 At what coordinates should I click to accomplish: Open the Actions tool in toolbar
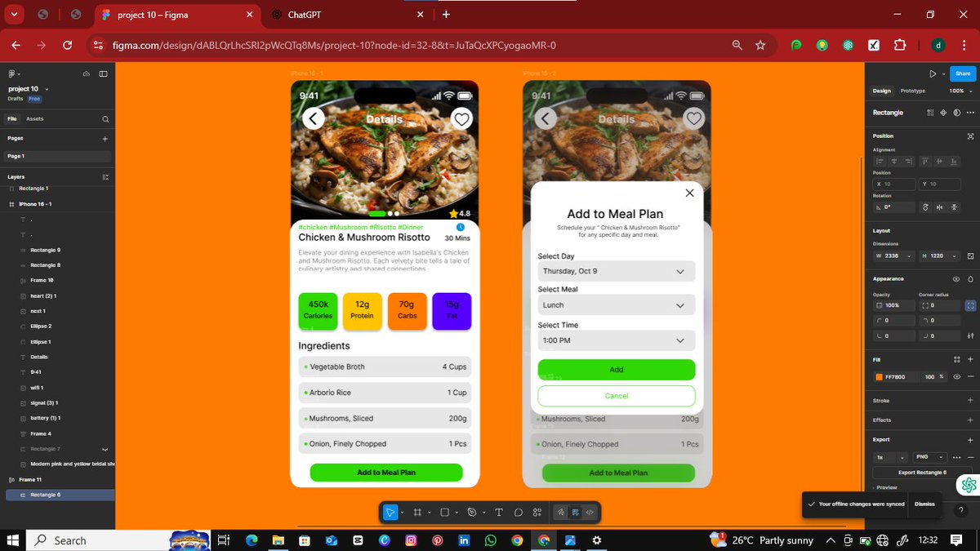[x=537, y=513]
